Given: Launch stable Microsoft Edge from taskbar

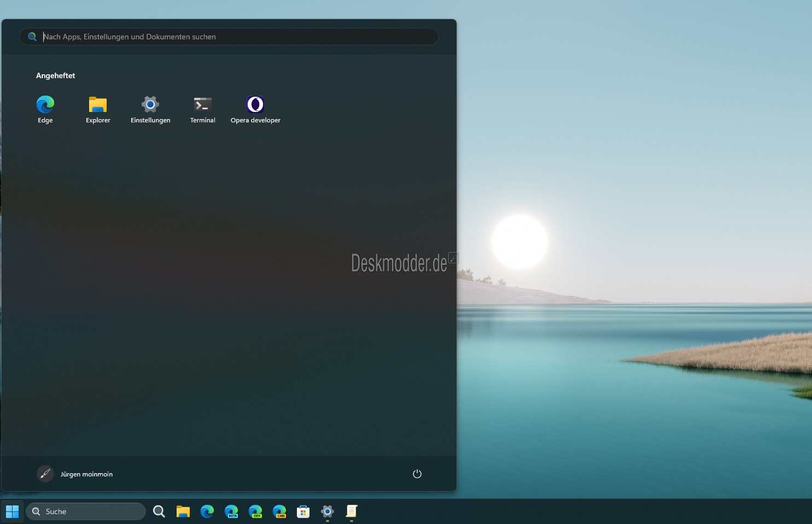Looking at the screenshot, I should pos(207,511).
